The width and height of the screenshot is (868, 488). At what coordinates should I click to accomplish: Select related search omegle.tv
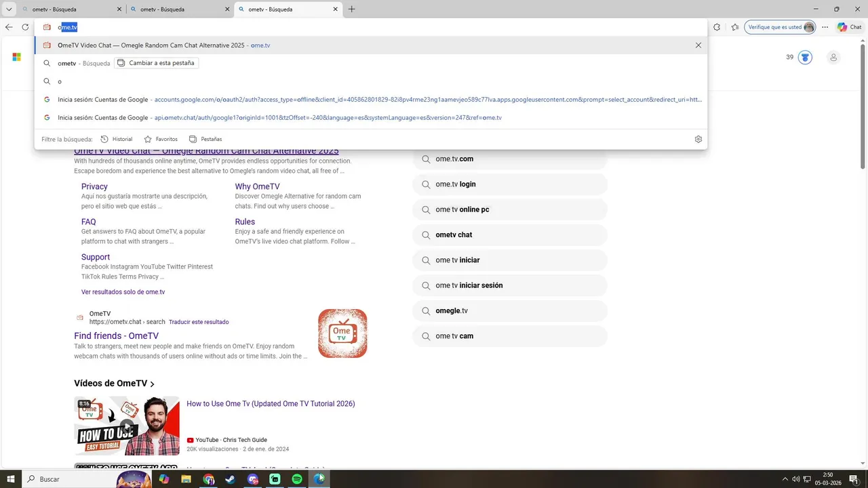click(510, 311)
